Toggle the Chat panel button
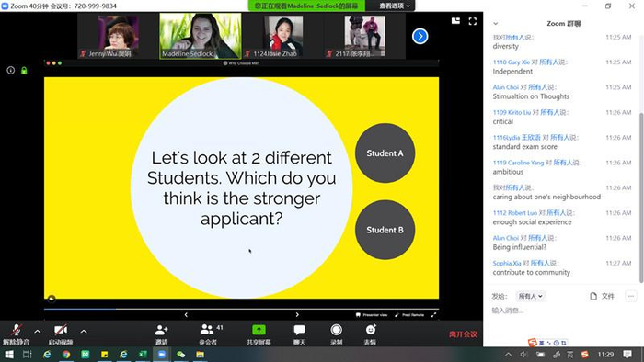 [299, 334]
